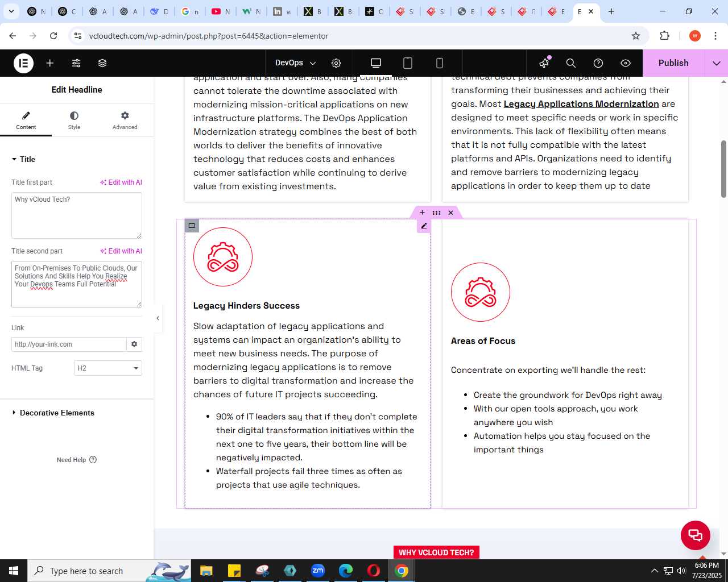This screenshot has width=728, height=582.
Task: Open the Need Help link
Action: pyautogui.click(x=77, y=460)
